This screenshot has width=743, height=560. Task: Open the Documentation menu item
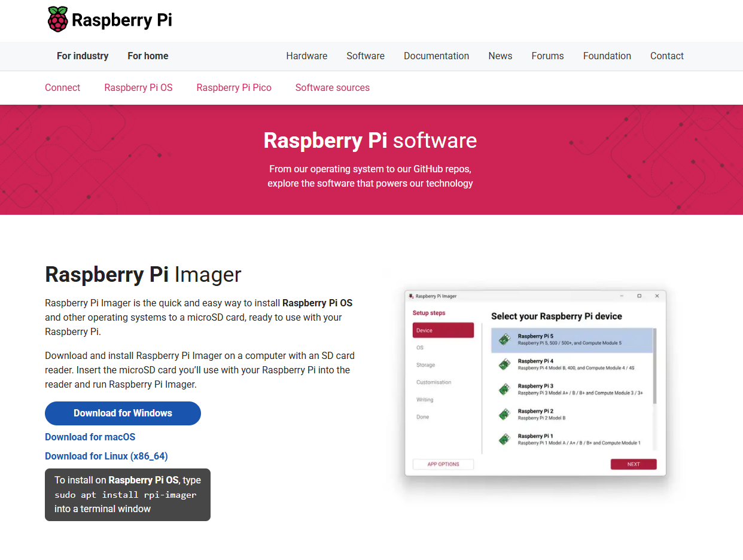(x=436, y=56)
